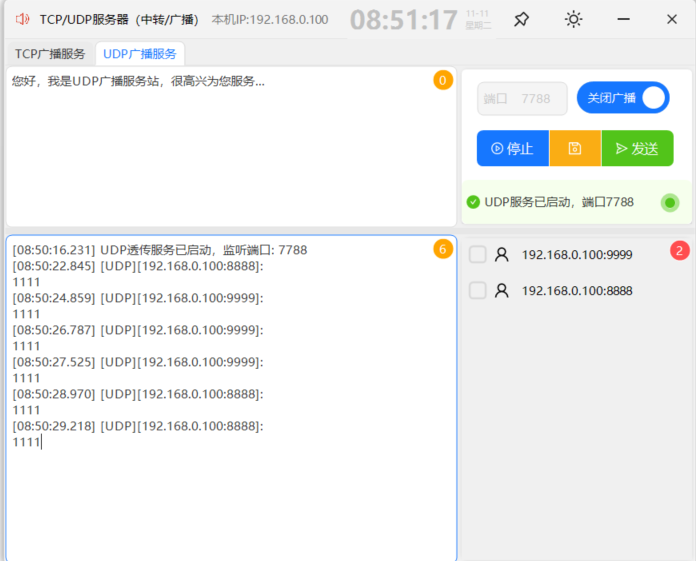This screenshot has height=561, width=696.
Task: Click the log entry timestamped 08:50:28.970
Action: (x=138, y=394)
